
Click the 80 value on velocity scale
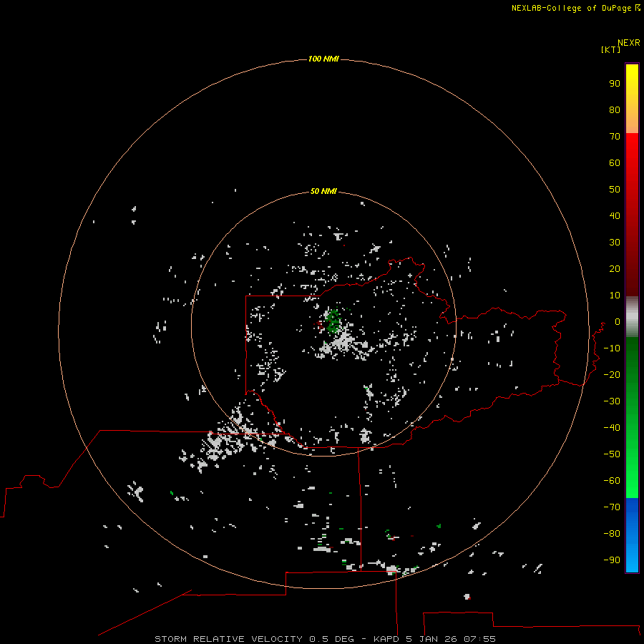(615, 110)
